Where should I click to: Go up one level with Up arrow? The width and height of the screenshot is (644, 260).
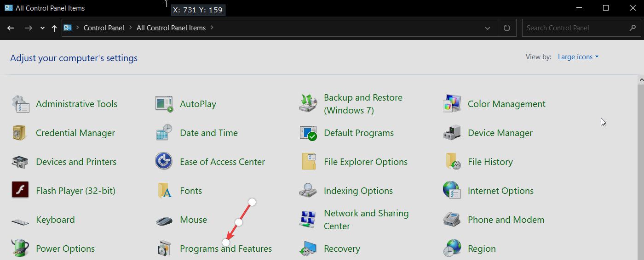[54, 28]
